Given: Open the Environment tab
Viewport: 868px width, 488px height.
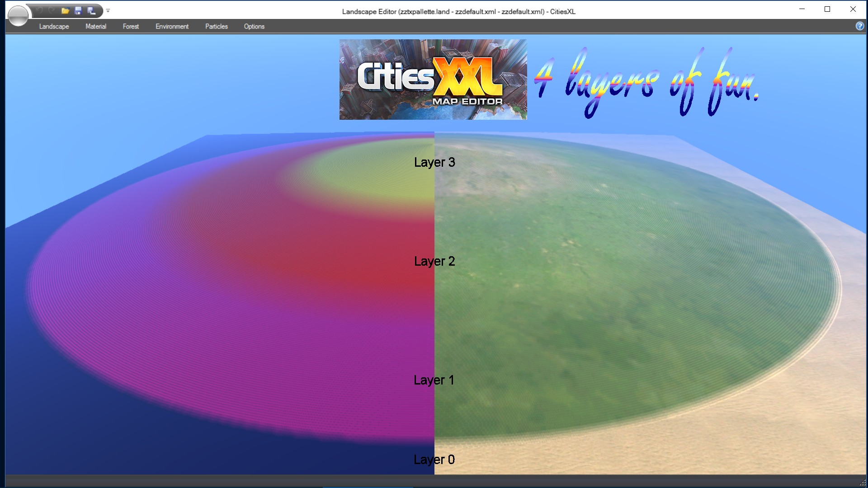Looking at the screenshot, I should coord(172,26).
